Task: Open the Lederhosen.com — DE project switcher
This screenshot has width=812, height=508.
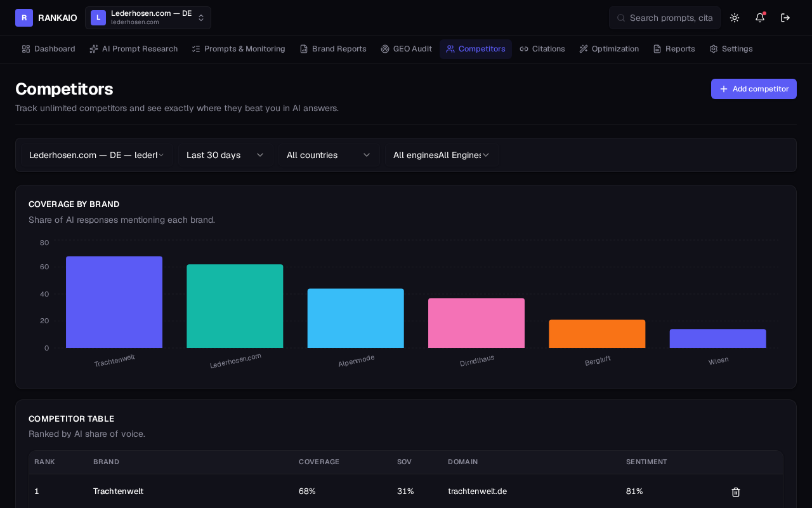Action: coord(148,18)
